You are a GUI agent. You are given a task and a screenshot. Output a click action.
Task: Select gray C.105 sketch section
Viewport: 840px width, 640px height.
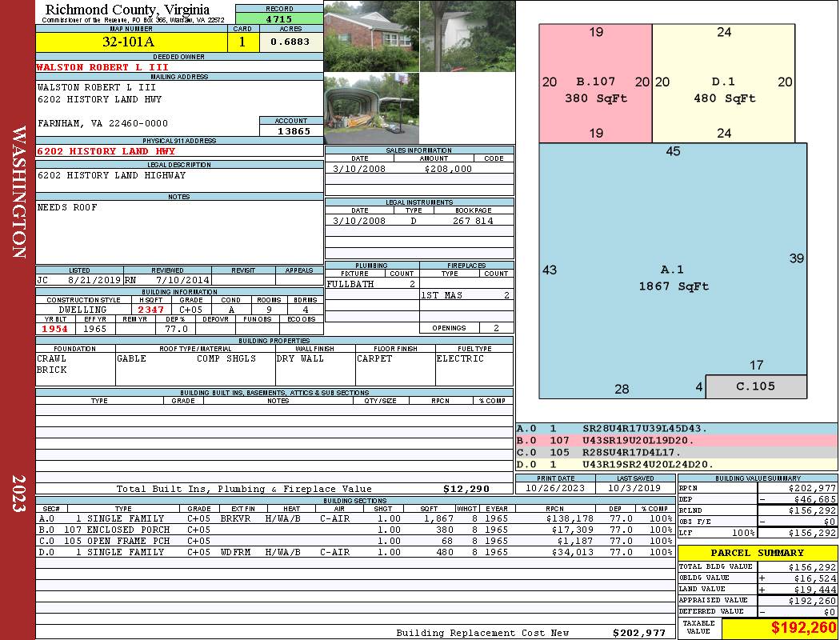coord(756,386)
